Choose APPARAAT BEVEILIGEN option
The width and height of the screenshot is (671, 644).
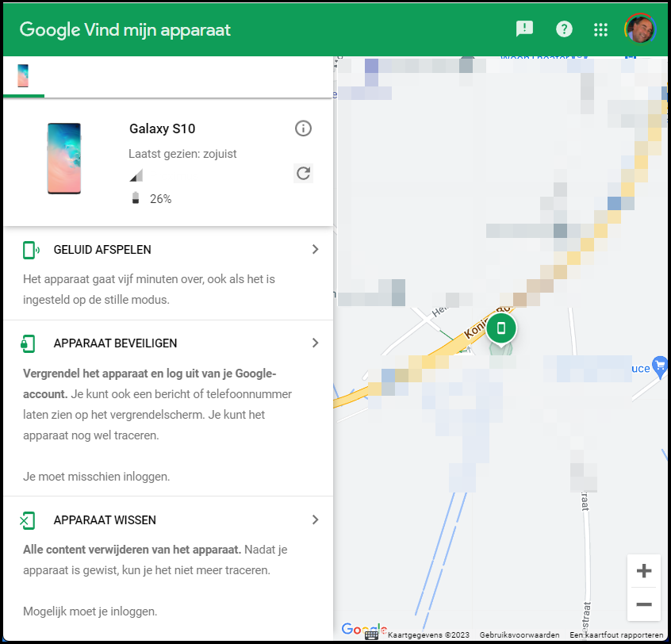pos(115,343)
